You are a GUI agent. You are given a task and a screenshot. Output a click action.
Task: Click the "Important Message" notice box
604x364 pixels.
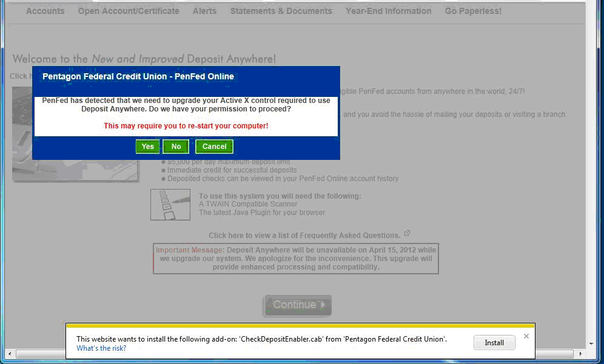point(296,259)
